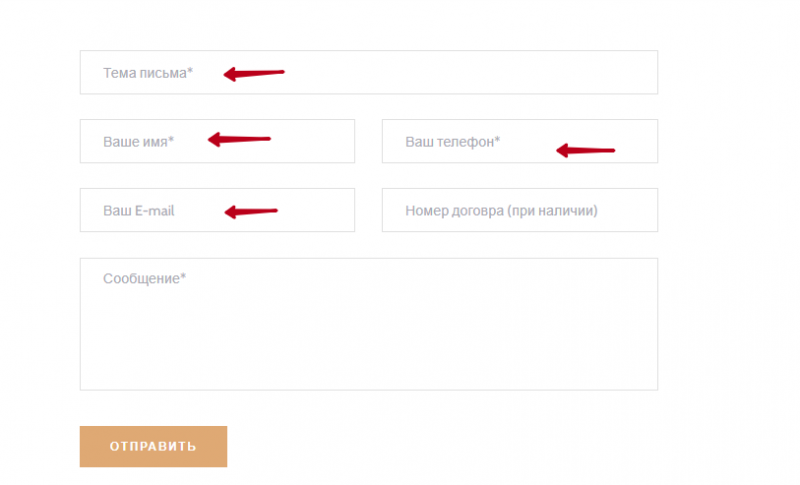Click the red arrow next to Ваш E-mail

click(250, 211)
